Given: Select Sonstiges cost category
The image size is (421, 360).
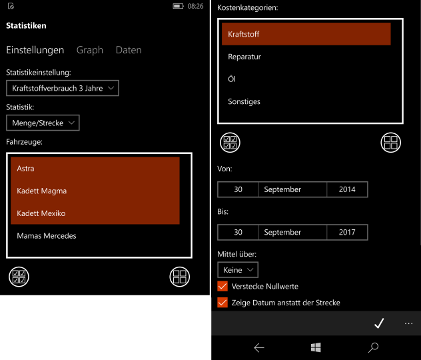Looking at the screenshot, I should pyautogui.click(x=306, y=102).
